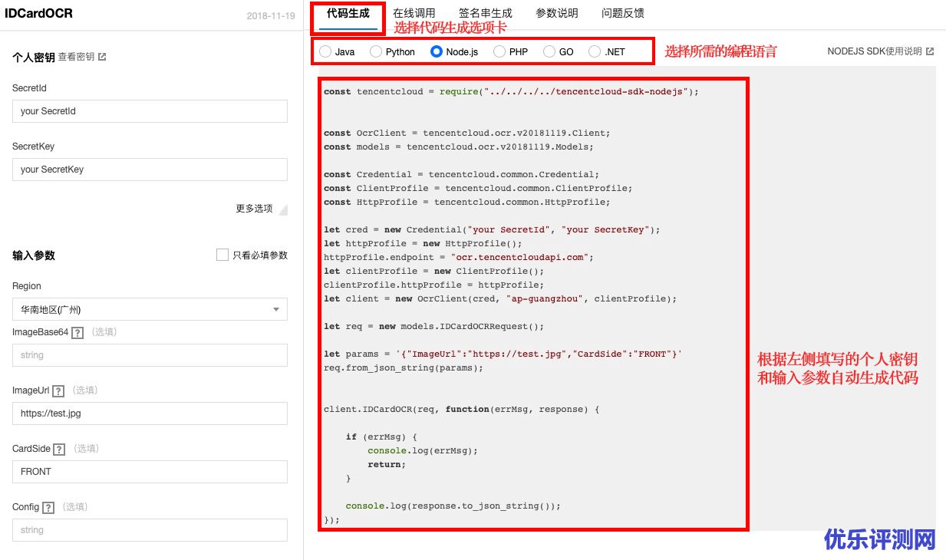Show help for Config parameter
The width and height of the screenshot is (946, 560).
[x=48, y=508]
